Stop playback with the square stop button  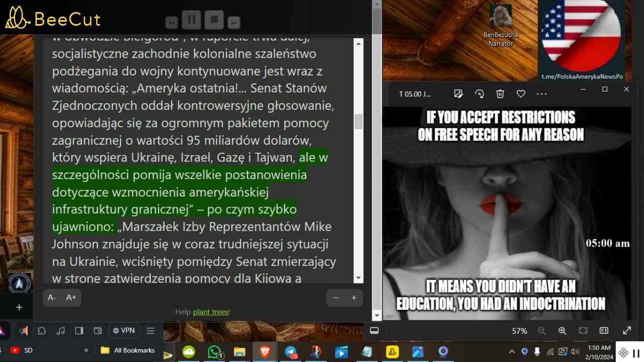click(x=214, y=20)
